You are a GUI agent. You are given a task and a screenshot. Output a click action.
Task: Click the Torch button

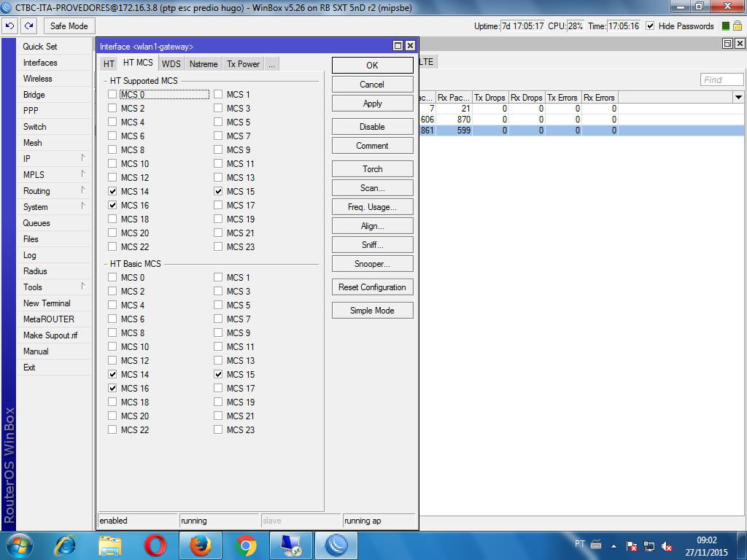[373, 168]
